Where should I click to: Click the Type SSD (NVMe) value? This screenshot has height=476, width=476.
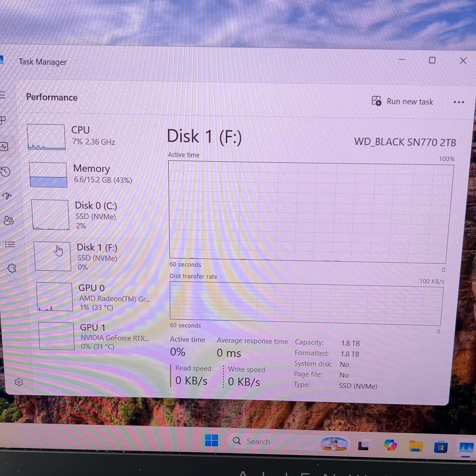coord(358,386)
